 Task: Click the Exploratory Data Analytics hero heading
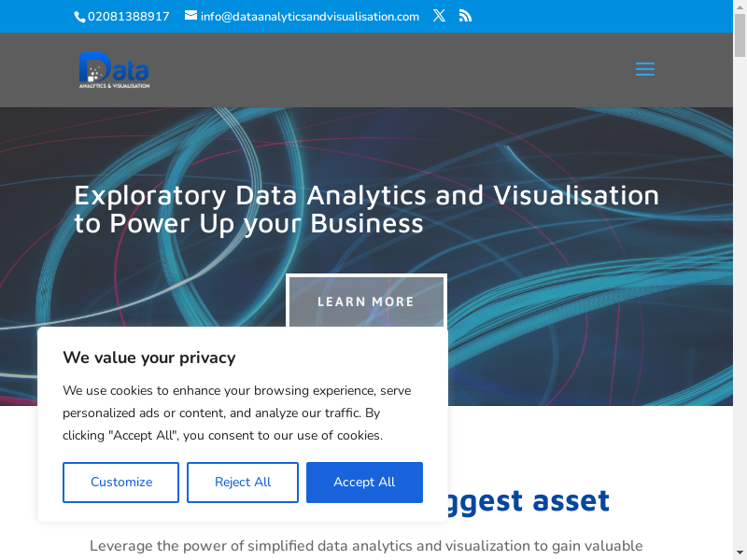[x=366, y=209]
